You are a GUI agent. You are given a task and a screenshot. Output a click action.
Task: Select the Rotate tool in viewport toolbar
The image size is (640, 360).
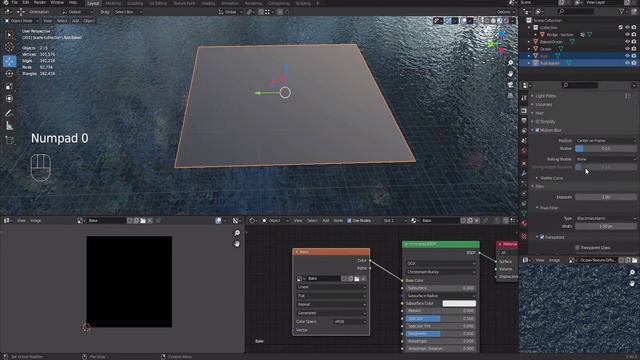(x=9, y=73)
